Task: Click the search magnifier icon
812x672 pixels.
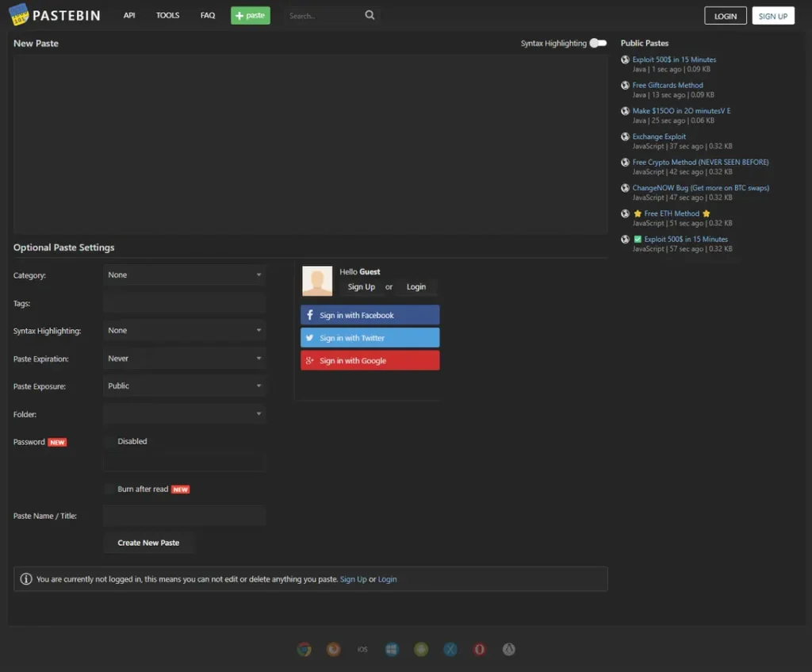Action: point(370,15)
